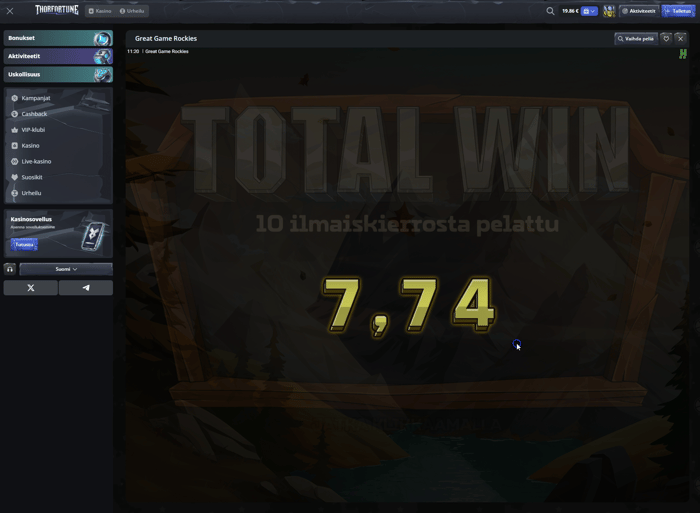700x513 pixels.
Task: Click the Aktiviteetit cube icon
Action: coord(102,57)
